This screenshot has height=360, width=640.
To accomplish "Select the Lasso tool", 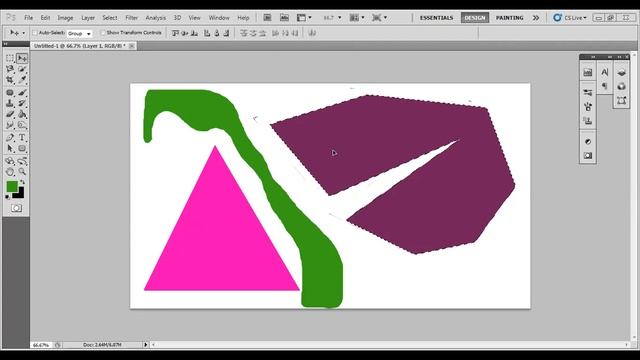I will pos(10,69).
